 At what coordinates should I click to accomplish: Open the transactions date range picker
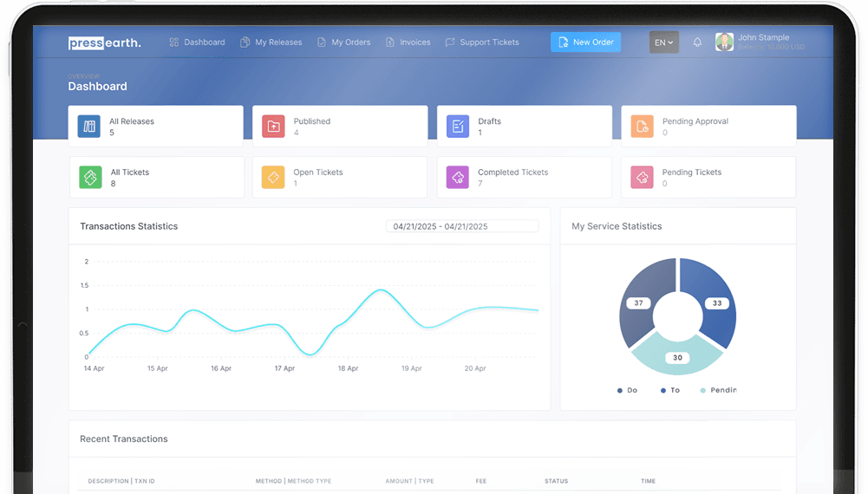(461, 226)
